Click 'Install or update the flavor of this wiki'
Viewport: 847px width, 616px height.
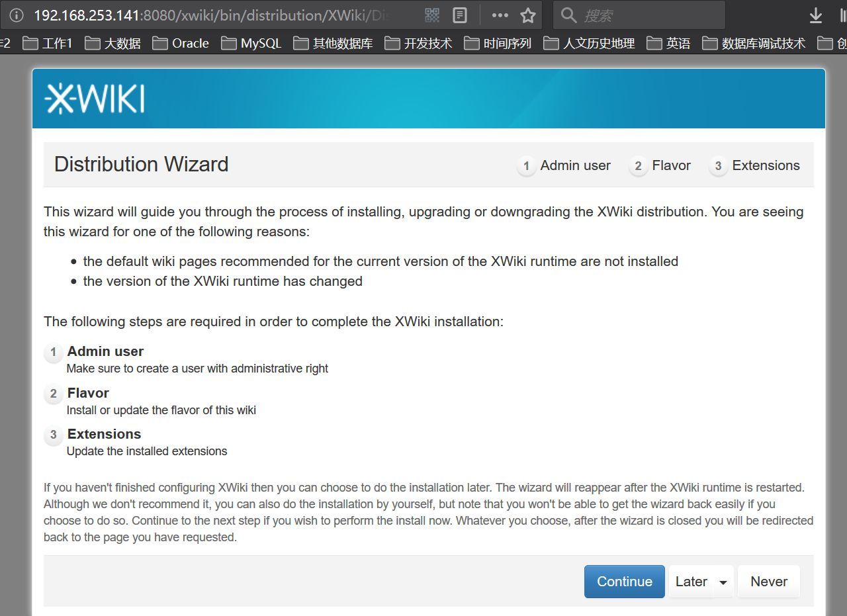[161, 410]
